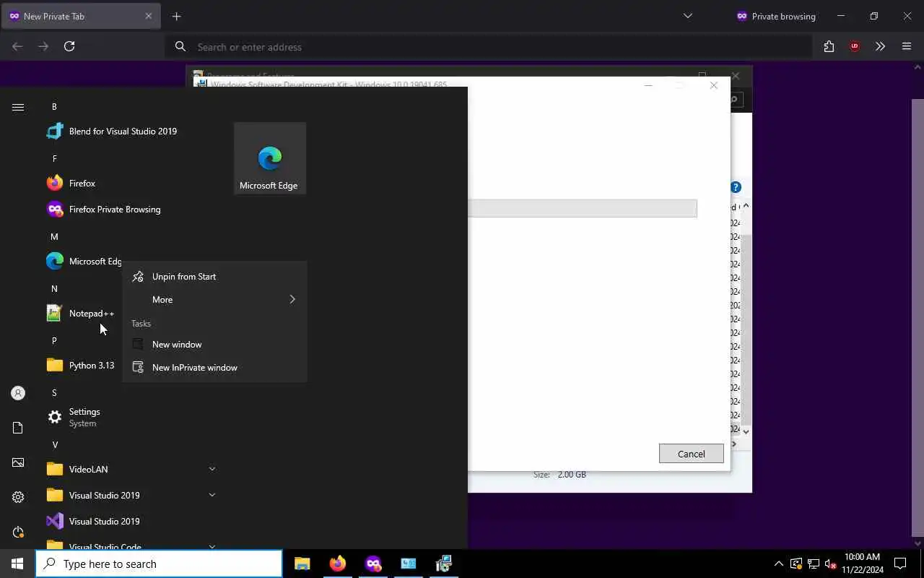This screenshot has height=578, width=924.
Task: Select the New Private Tab tab
Action: tap(79, 16)
